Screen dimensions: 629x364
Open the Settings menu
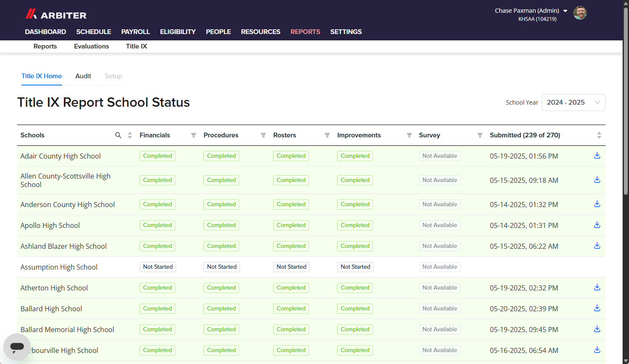click(346, 32)
